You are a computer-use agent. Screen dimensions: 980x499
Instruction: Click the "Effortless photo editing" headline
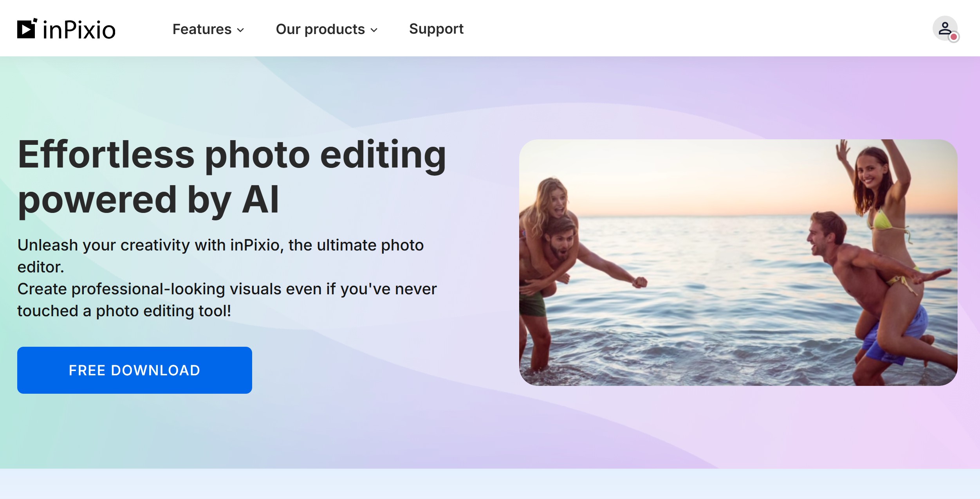pyautogui.click(x=232, y=155)
